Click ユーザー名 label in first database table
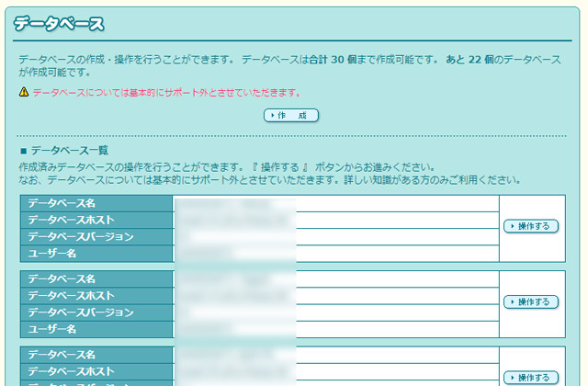 click(x=52, y=254)
